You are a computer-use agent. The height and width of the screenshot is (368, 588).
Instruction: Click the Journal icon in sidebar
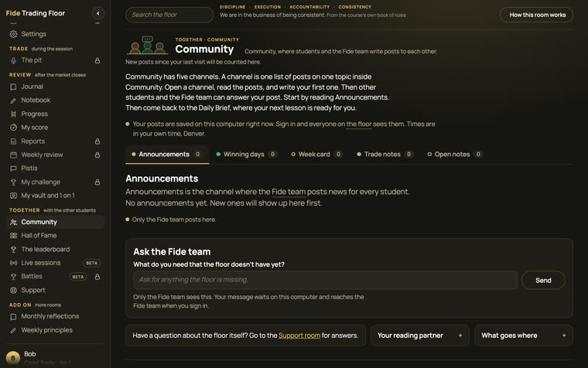pyautogui.click(x=13, y=87)
